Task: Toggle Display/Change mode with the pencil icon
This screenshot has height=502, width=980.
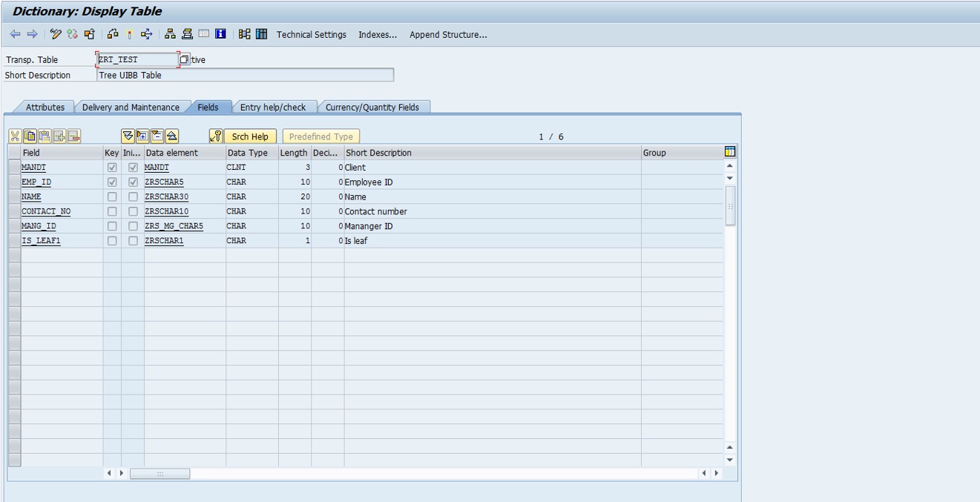Action: click(55, 34)
